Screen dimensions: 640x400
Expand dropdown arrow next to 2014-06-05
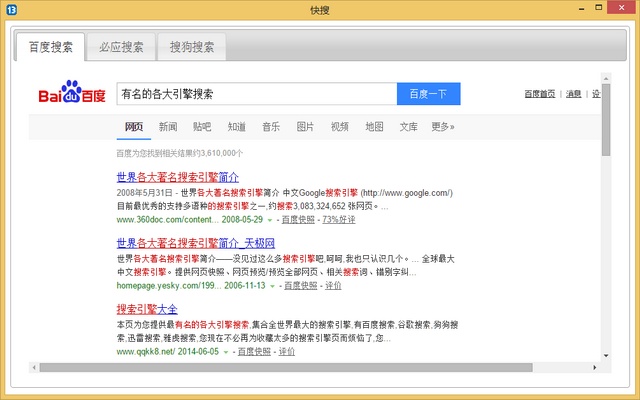point(226,352)
